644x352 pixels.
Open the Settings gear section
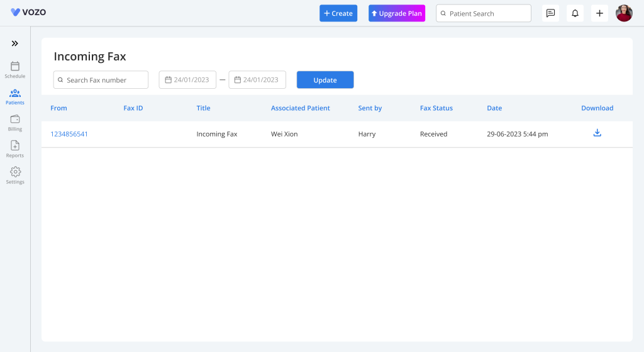point(15,175)
